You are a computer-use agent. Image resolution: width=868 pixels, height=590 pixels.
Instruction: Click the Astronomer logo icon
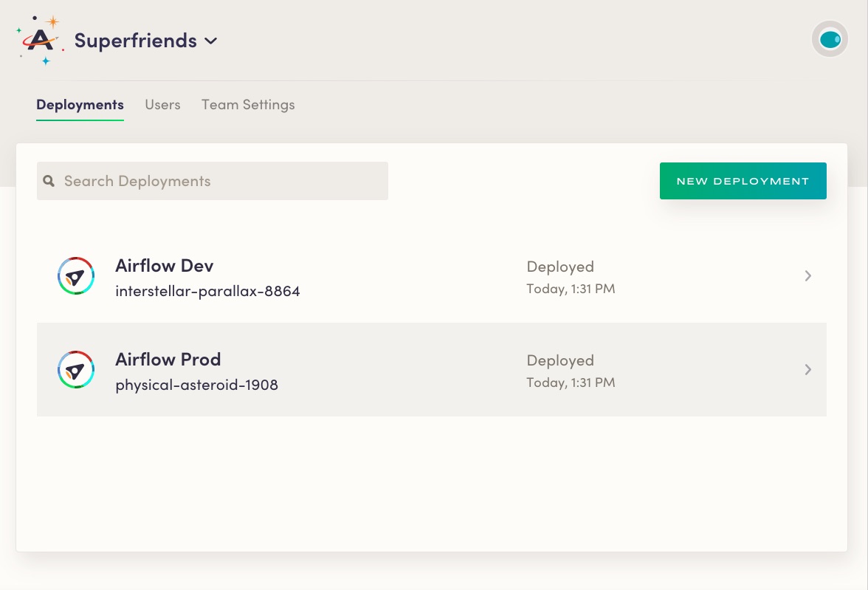click(x=41, y=40)
